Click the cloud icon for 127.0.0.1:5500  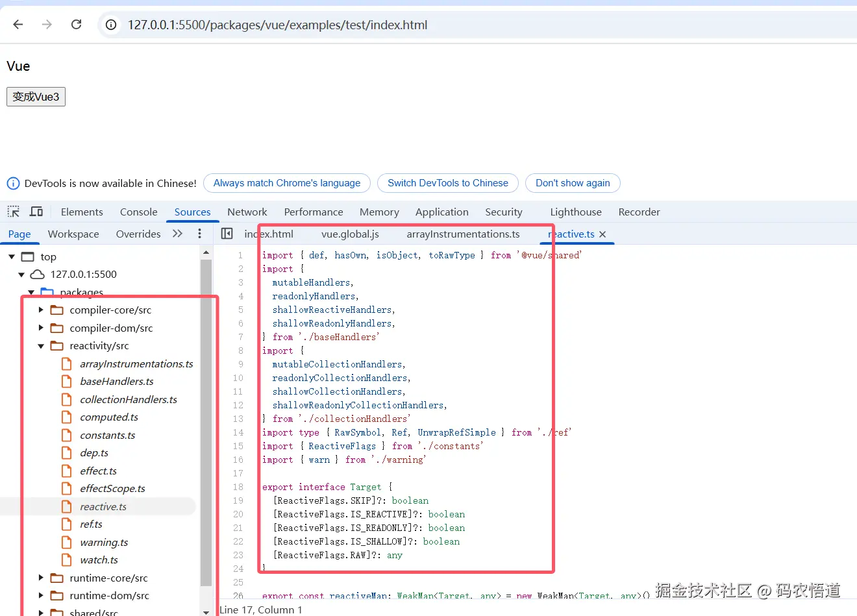point(38,275)
